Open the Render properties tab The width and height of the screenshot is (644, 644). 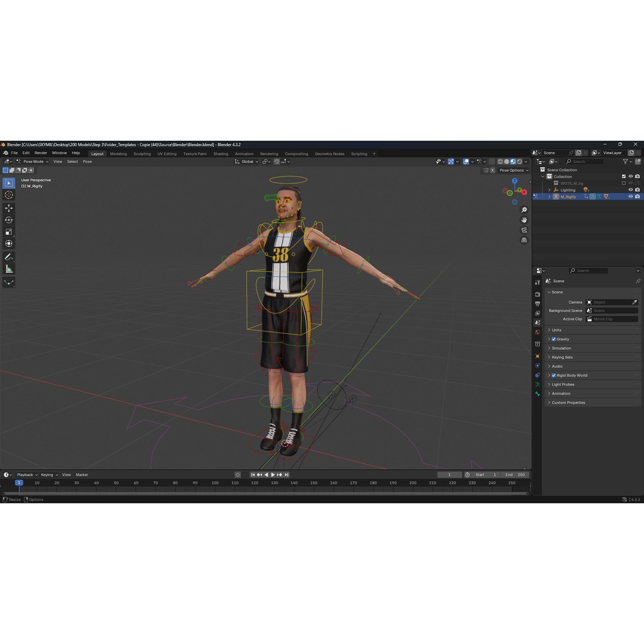(x=537, y=295)
